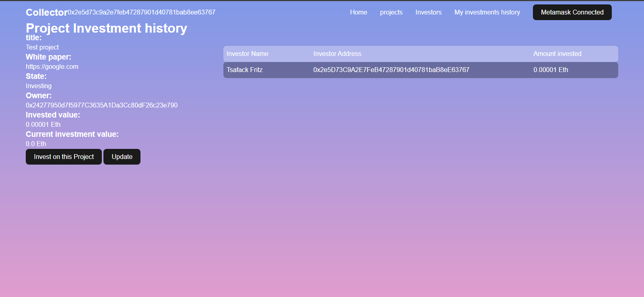Image resolution: width=644 pixels, height=297 pixels.
Task: Click the Investing state value
Action: tap(39, 86)
